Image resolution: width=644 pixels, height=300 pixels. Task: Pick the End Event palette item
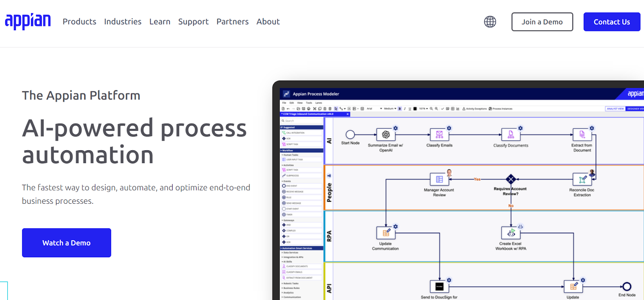(302, 186)
